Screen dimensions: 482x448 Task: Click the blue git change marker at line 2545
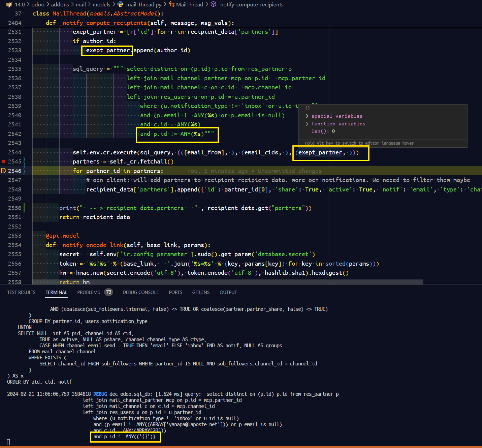point(24,161)
